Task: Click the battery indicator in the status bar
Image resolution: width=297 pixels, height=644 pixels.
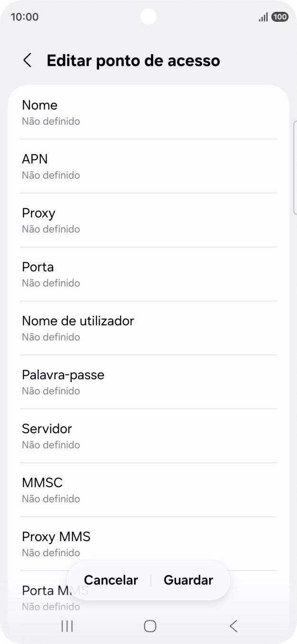Action: click(x=279, y=17)
